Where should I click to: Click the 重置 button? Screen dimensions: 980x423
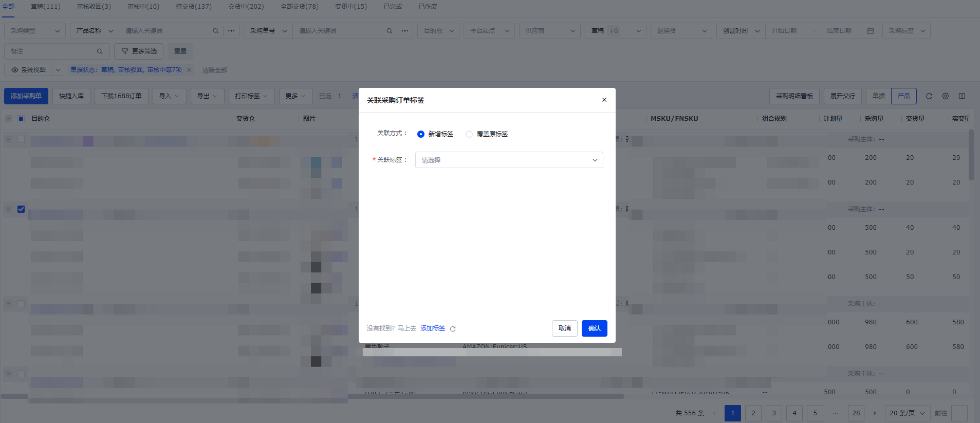pos(180,51)
